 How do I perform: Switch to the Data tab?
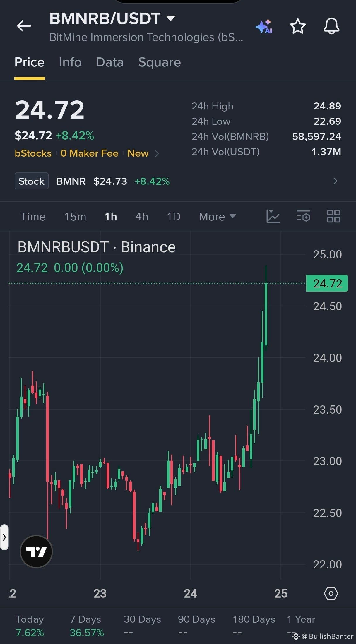110,62
